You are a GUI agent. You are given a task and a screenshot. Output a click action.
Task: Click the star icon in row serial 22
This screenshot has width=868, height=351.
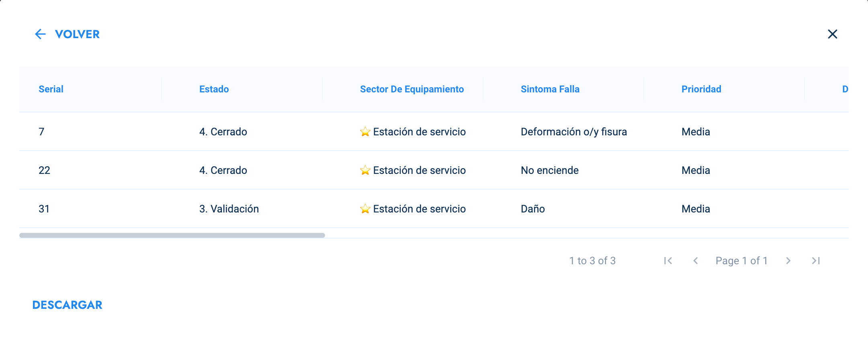point(365,170)
